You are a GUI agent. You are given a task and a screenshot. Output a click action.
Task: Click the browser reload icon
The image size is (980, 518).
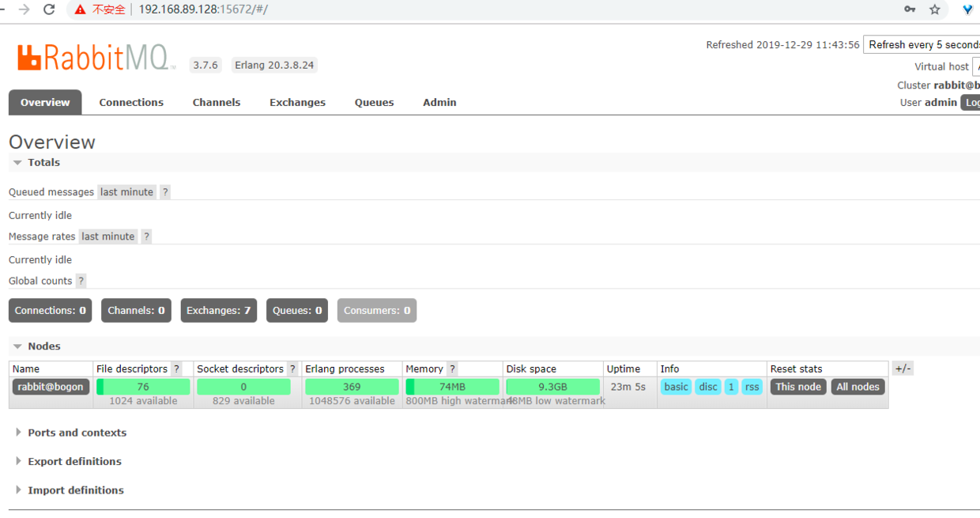coord(49,9)
